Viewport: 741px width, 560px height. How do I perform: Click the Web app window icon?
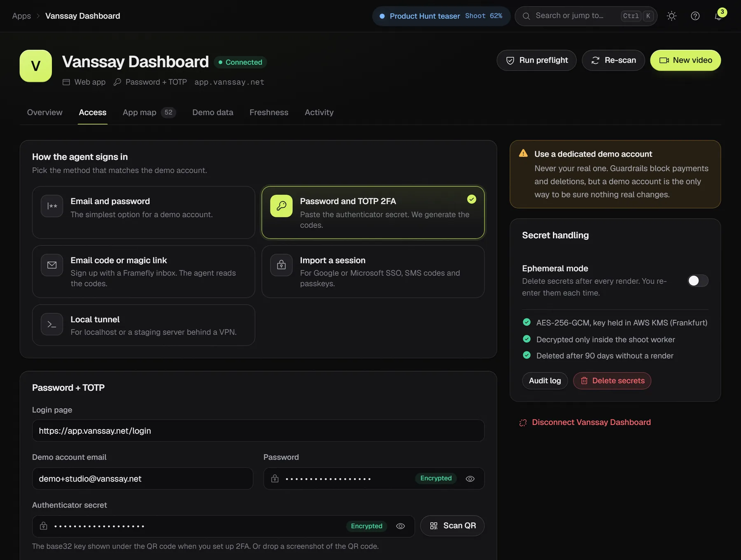click(66, 82)
